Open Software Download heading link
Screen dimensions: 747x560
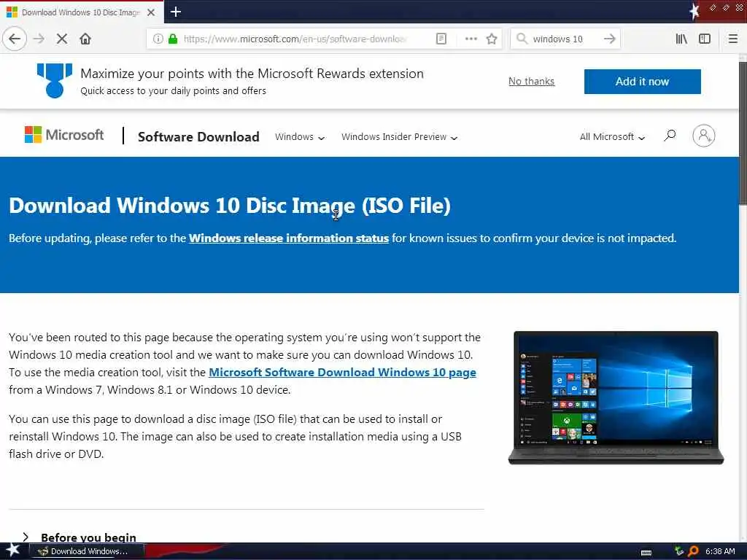coord(198,136)
